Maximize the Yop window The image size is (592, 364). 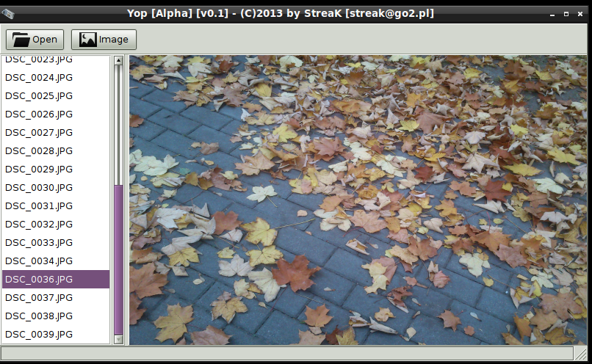click(566, 14)
